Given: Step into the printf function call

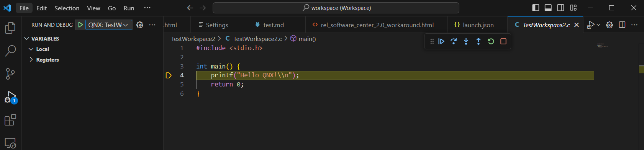Looking at the screenshot, I should point(466,41).
